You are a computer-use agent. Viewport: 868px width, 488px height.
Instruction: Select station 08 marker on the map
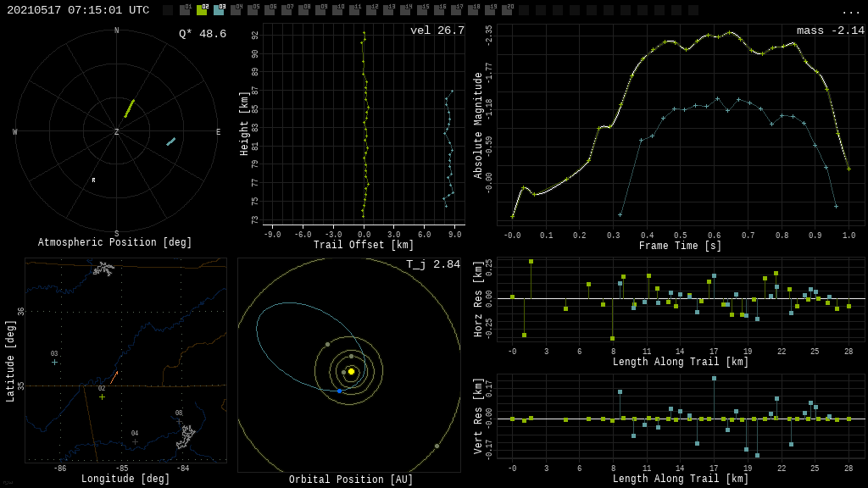pos(179,421)
